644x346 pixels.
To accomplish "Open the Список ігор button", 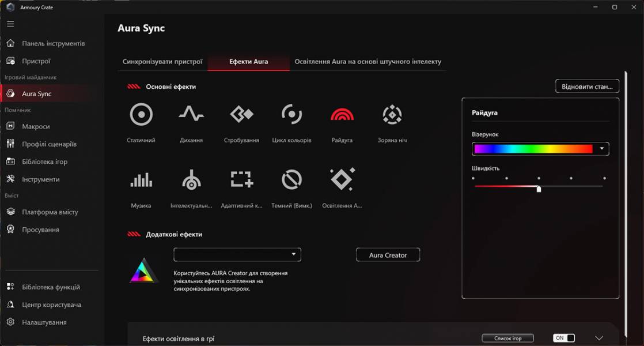I will 508,338.
